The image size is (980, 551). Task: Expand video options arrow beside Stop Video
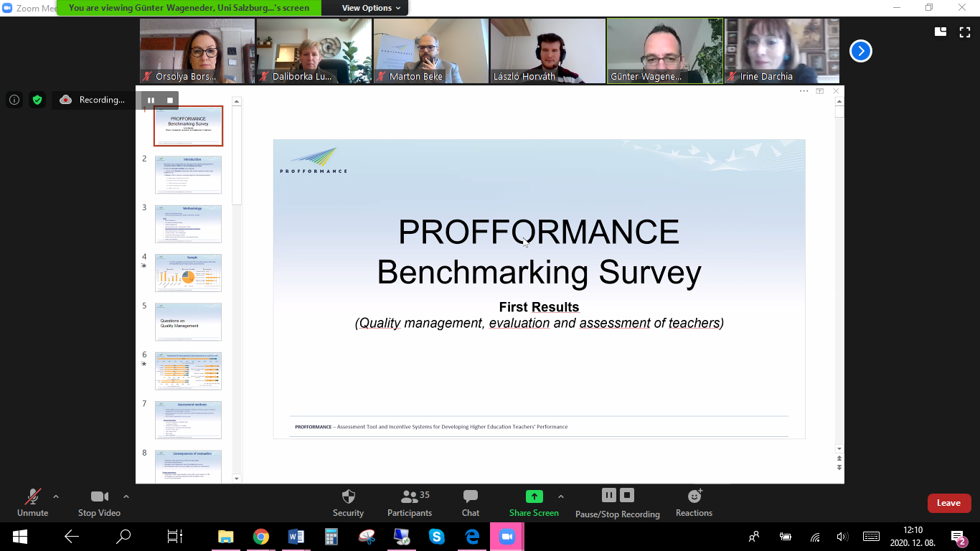coord(126,496)
